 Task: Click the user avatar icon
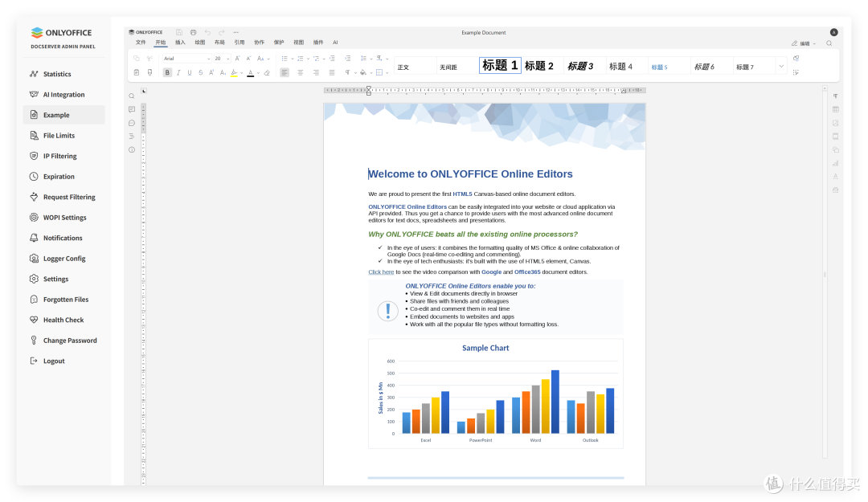click(833, 32)
